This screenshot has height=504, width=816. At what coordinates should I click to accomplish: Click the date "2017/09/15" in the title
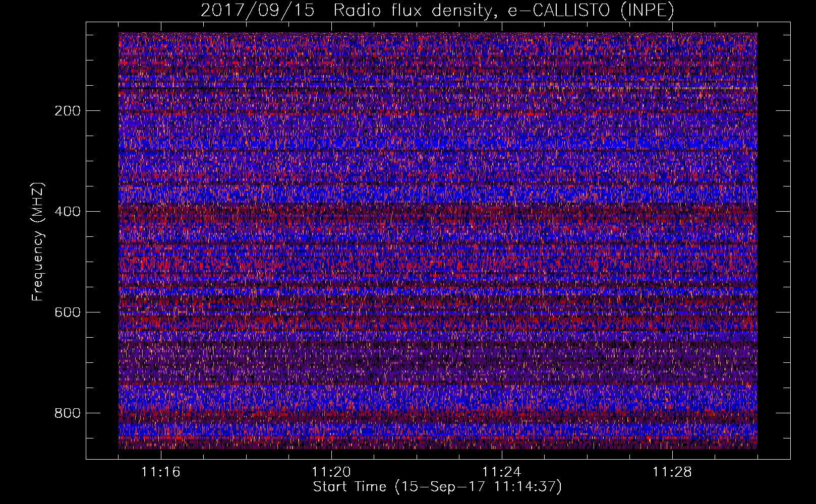coord(257,11)
